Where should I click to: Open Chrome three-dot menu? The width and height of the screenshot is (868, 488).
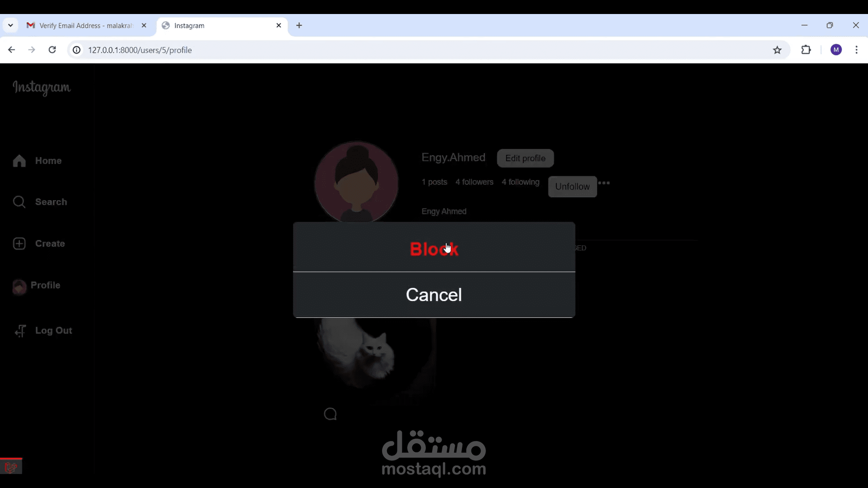856,50
